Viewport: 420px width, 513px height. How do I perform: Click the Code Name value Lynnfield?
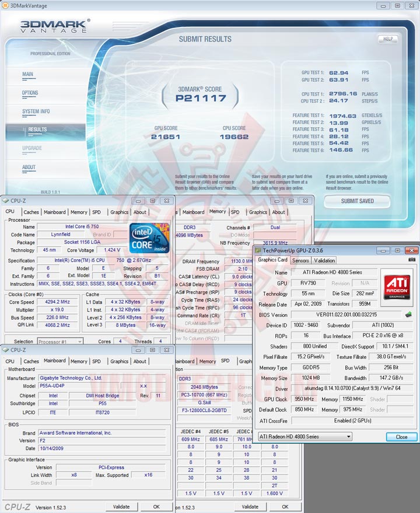pyautogui.click(x=61, y=234)
